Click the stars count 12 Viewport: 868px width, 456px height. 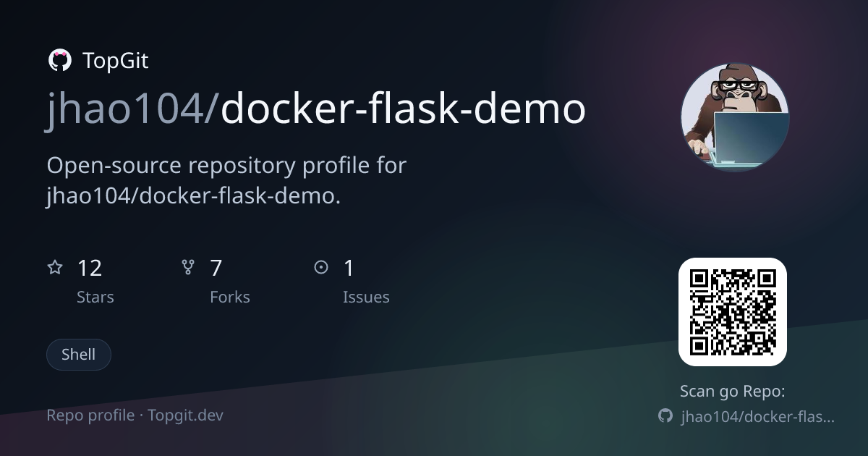[x=90, y=269]
